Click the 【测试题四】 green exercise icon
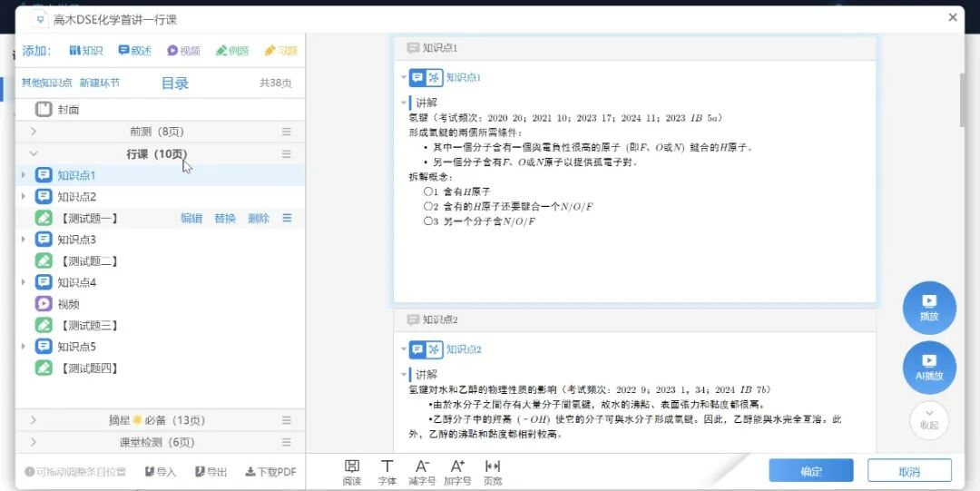This screenshot has width=980, height=491. [44, 368]
